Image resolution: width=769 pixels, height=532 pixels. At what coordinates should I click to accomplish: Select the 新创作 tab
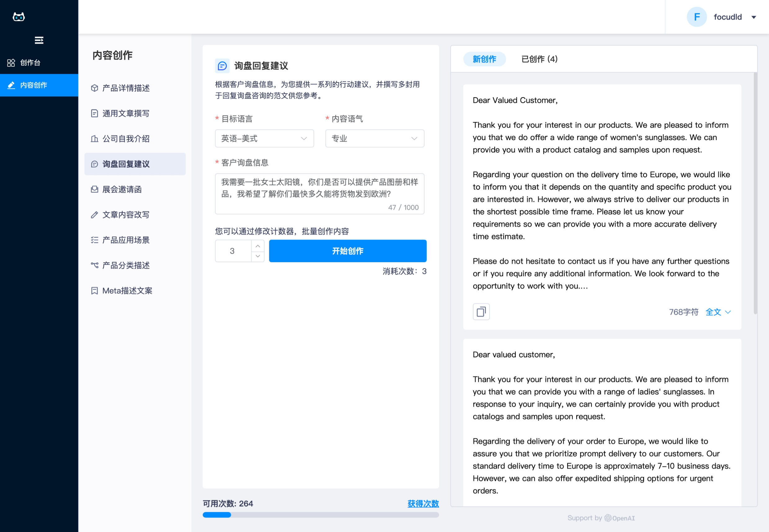(x=484, y=59)
